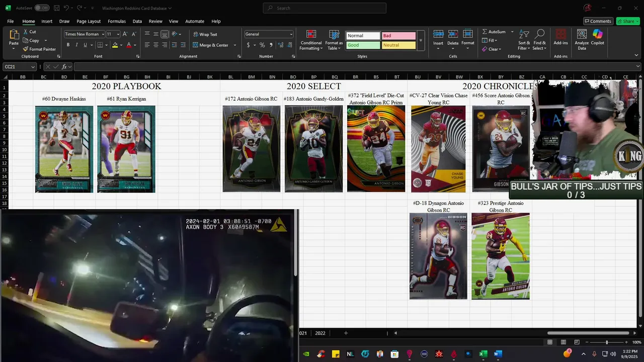Open the Conditional Formatting dropdown
The width and height of the screenshot is (644, 362).
click(311, 40)
